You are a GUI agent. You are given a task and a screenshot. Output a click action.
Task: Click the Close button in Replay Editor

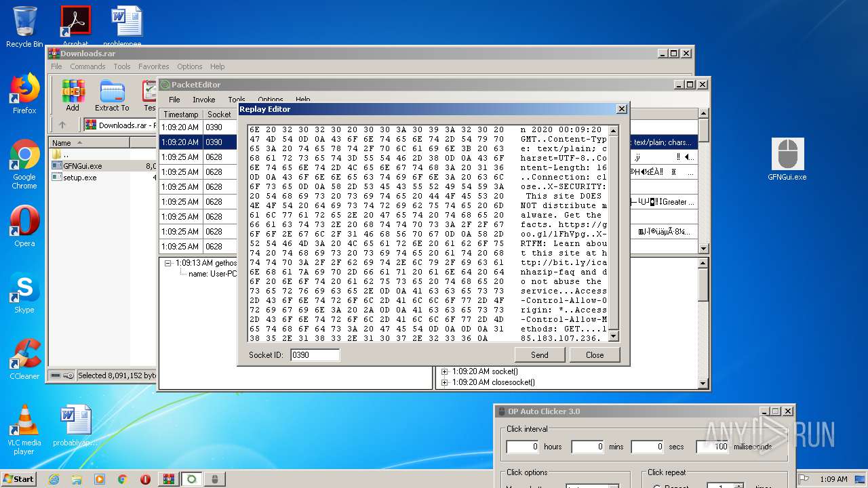click(x=595, y=354)
